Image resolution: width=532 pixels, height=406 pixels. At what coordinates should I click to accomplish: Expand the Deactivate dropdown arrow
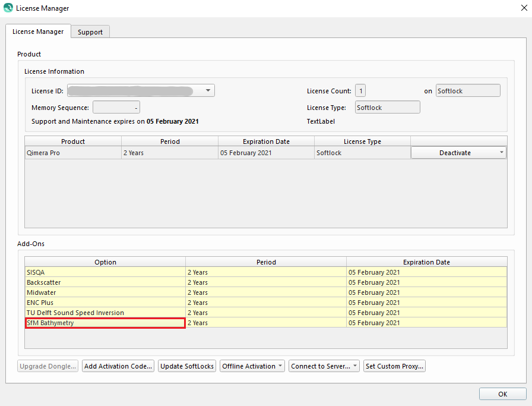(x=502, y=153)
